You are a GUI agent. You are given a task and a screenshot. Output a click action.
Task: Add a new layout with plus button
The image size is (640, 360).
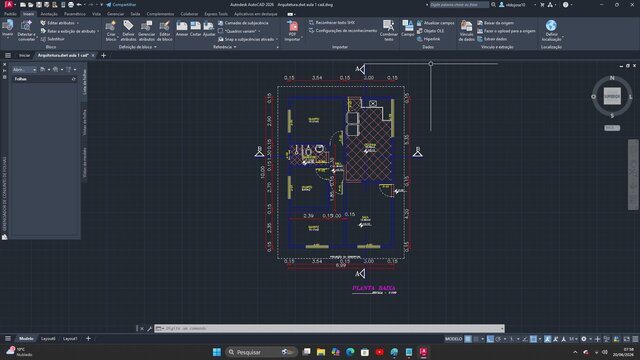(x=88, y=338)
